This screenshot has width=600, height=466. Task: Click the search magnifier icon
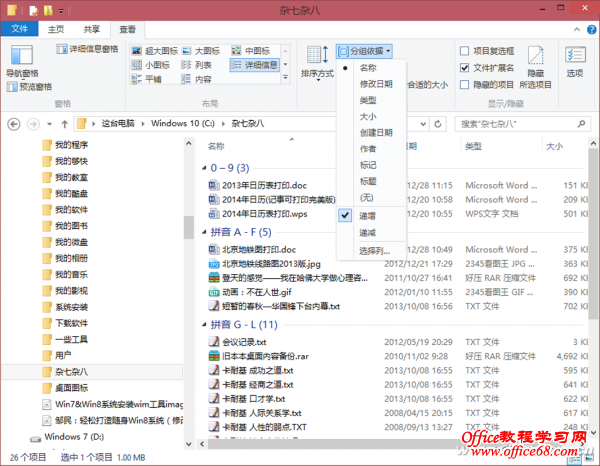click(x=581, y=124)
